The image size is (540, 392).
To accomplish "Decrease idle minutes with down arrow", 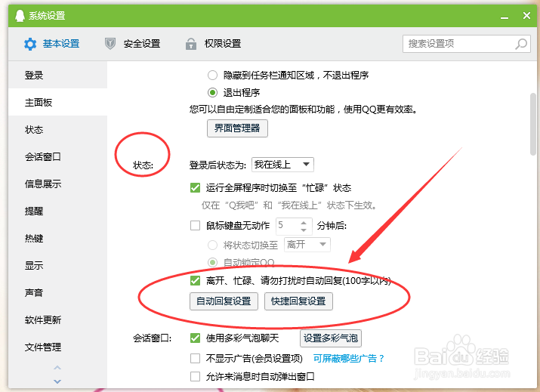I will [x=304, y=230].
